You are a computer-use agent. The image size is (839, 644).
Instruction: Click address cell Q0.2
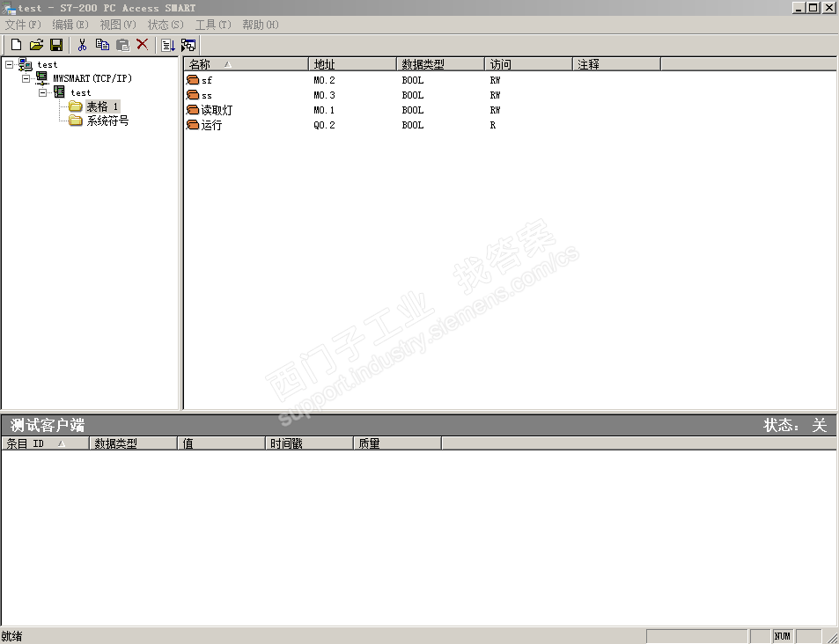tap(324, 125)
